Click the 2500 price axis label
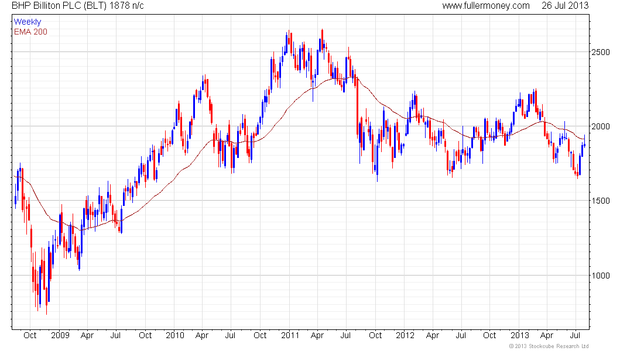This screenshot has height=351, width=644. [x=601, y=52]
